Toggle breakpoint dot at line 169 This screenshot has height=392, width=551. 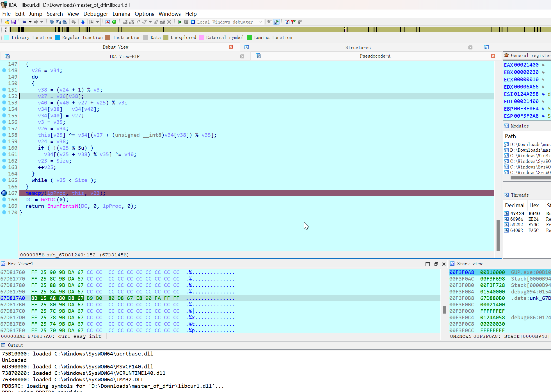coord(4,206)
